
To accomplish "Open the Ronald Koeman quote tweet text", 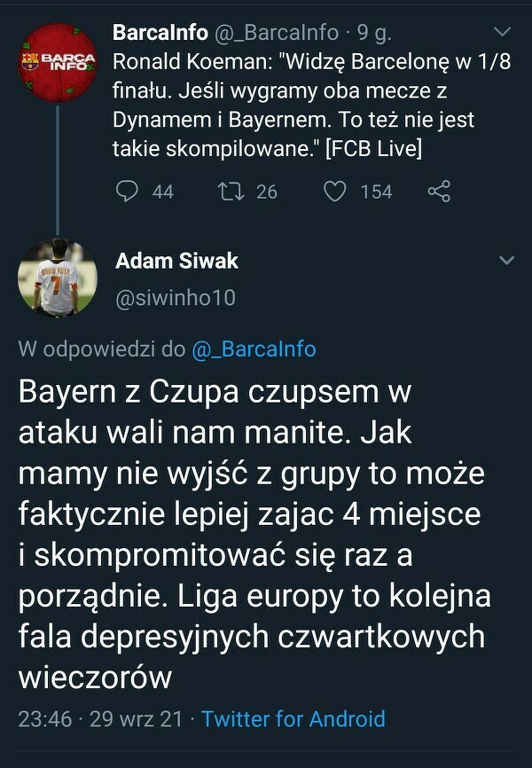I will point(312,105).
